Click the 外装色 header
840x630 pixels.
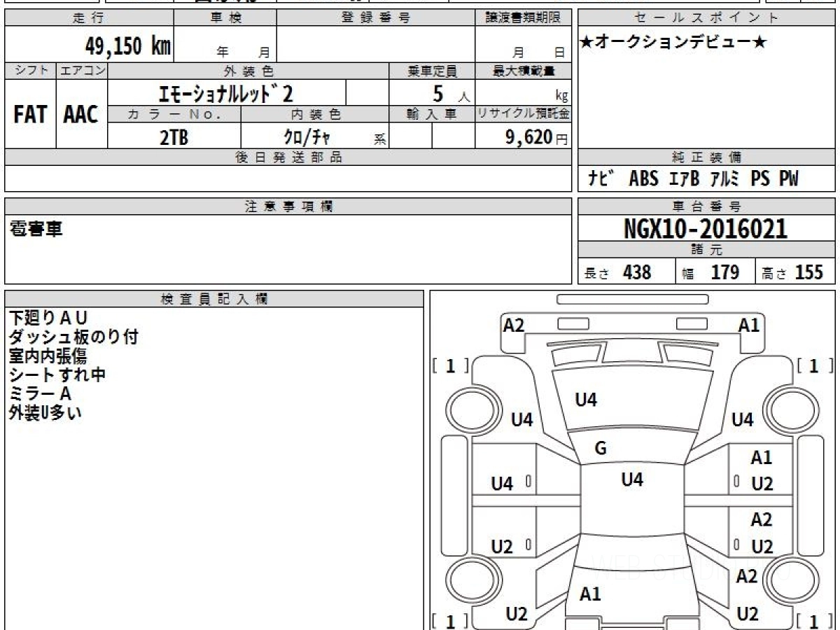click(x=248, y=71)
